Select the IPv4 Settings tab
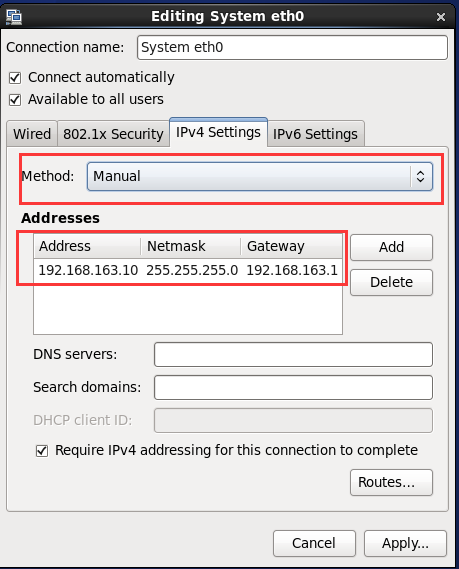 tap(218, 132)
